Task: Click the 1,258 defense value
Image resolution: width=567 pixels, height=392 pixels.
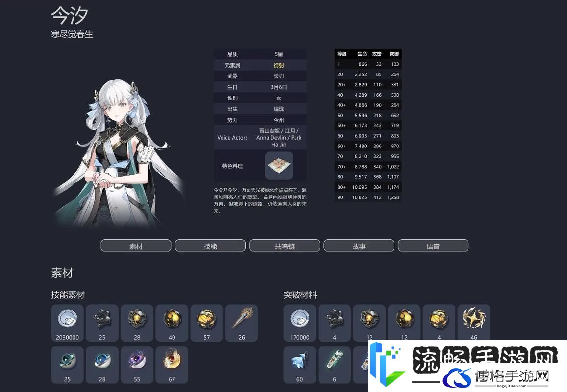Action: pos(393,197)
